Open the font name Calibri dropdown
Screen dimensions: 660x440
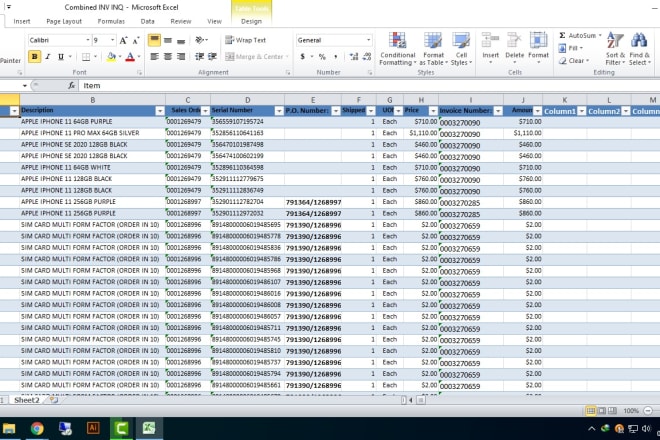click(88, 40)
